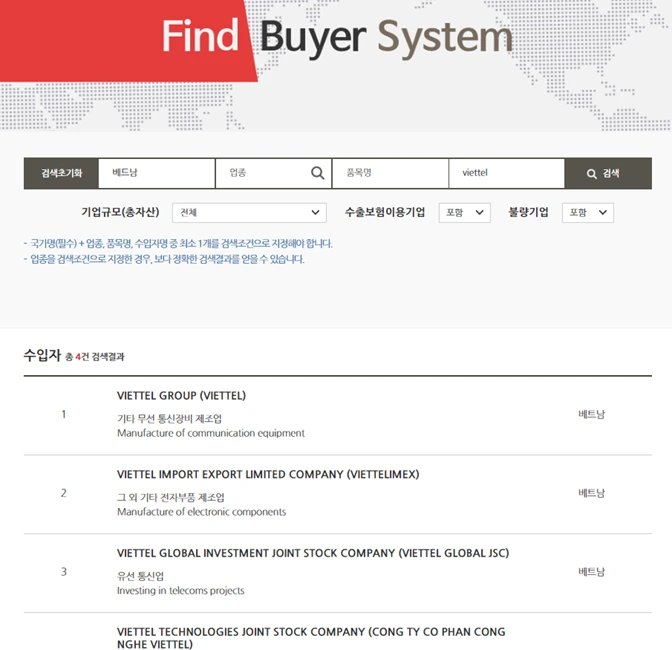Open the VIETTEL IMPORT EXPORT LIMITED COMPANY result
The height and width of the screenshot is (650, 672).
pyautogui.click(x=268, y=474)
